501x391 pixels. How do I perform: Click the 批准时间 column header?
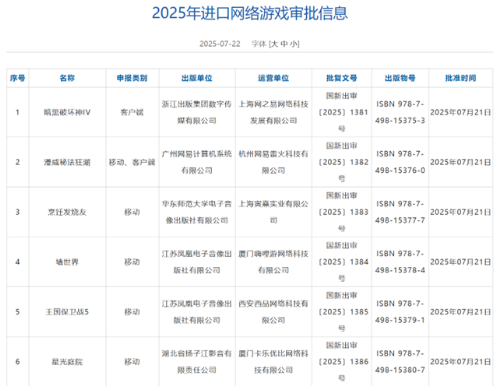(460, 78)
